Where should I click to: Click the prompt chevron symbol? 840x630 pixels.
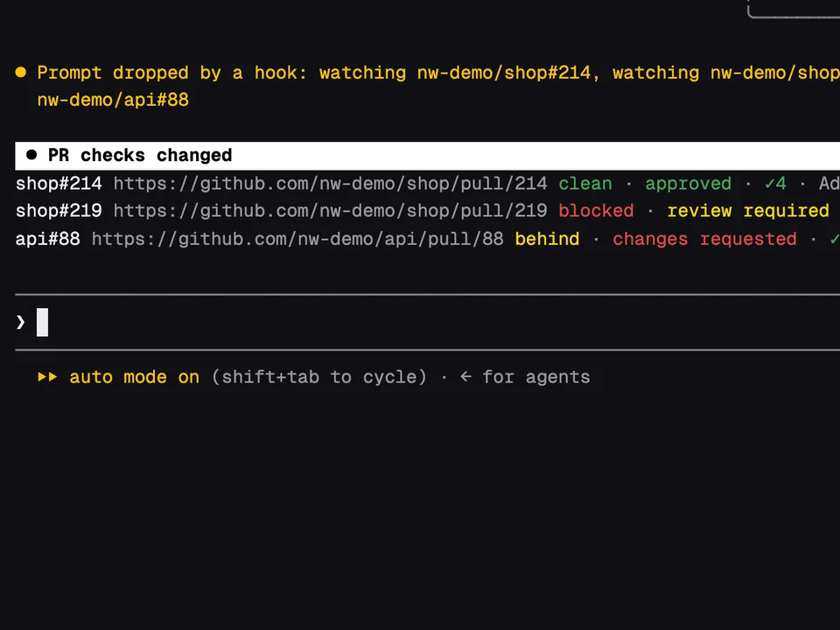pos(20,323)
